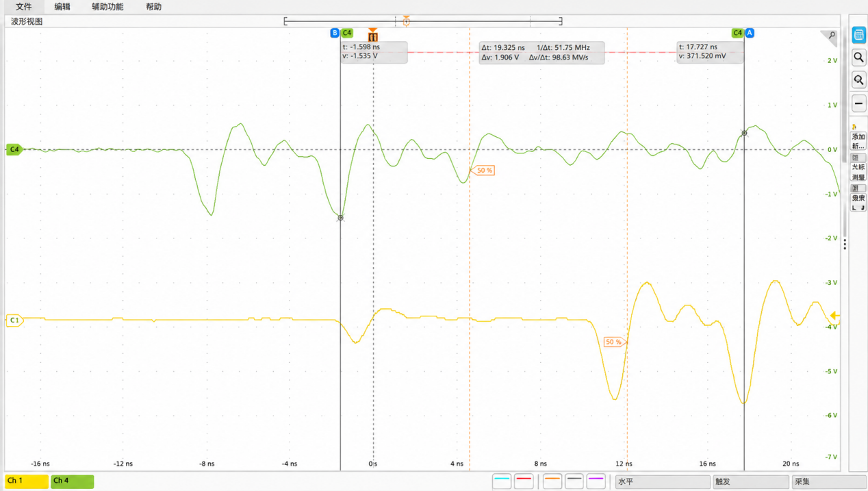Click the 波形视图 title label

tap(27, 21)
